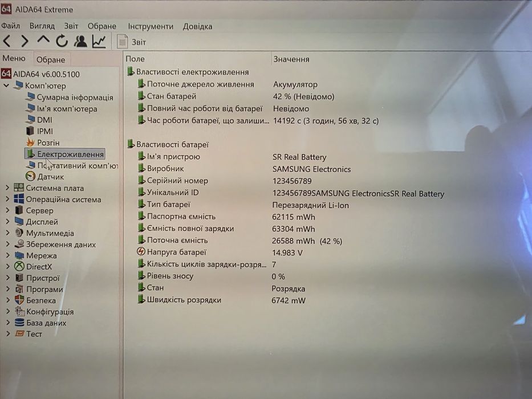532x399 pixels.
Task: Click the Конфігурація icon
Action: click(x=20, y=311)
